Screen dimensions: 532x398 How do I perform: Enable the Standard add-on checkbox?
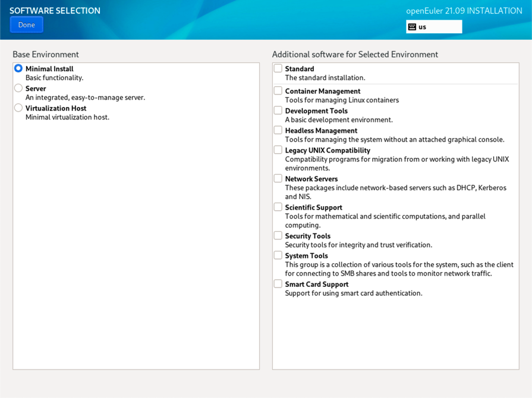click(278, 68)
